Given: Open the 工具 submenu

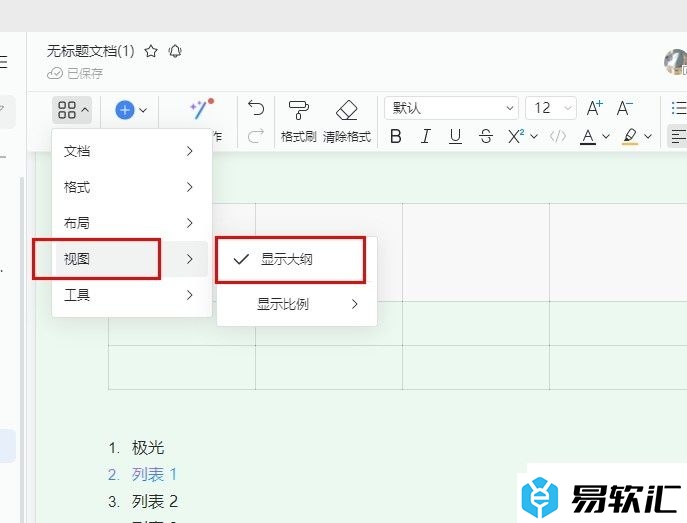Looking at the screenshot, I should coord(130,295).
